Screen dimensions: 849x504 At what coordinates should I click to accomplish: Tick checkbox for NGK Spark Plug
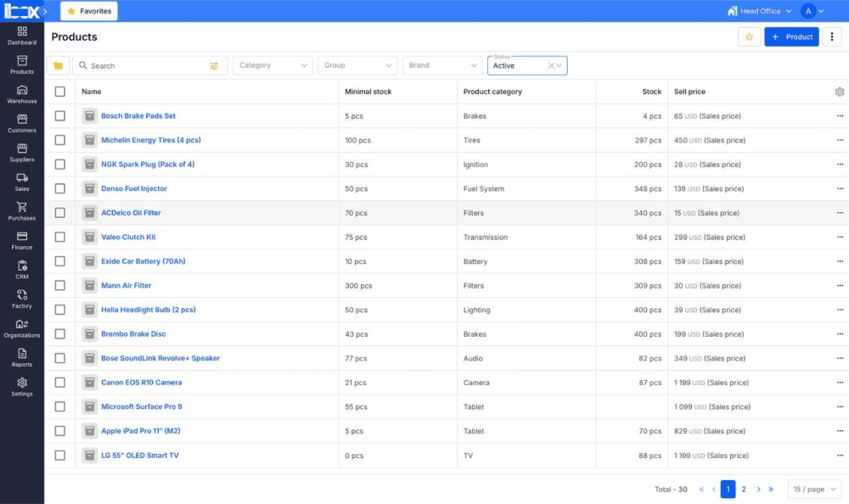coord(60,164)
